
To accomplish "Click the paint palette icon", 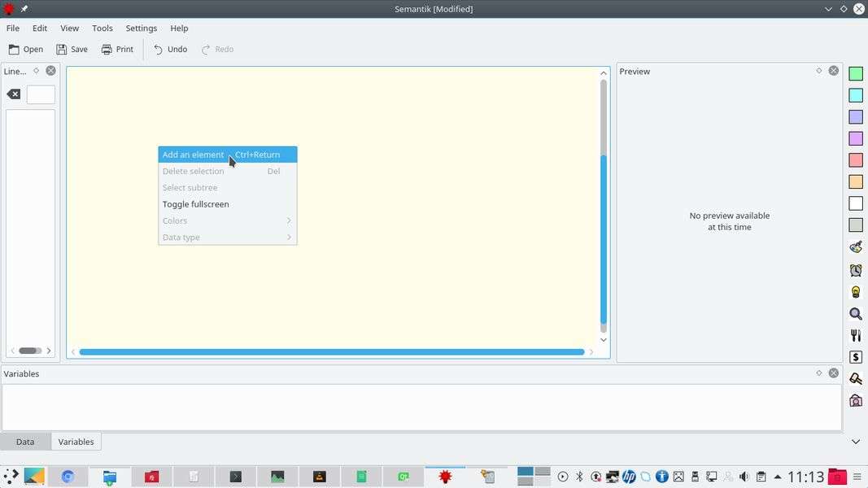I will click(856, 247).
